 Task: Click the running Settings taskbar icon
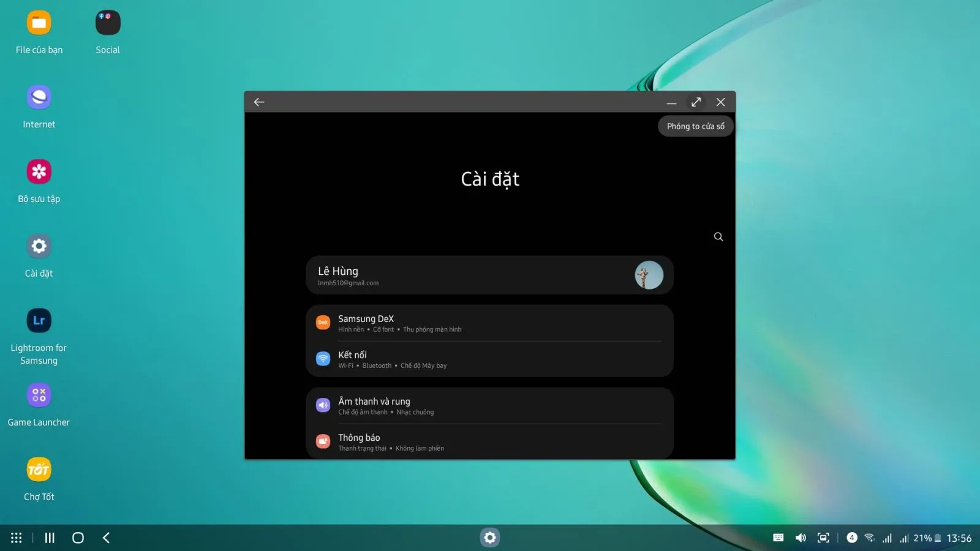pos(490,538)
